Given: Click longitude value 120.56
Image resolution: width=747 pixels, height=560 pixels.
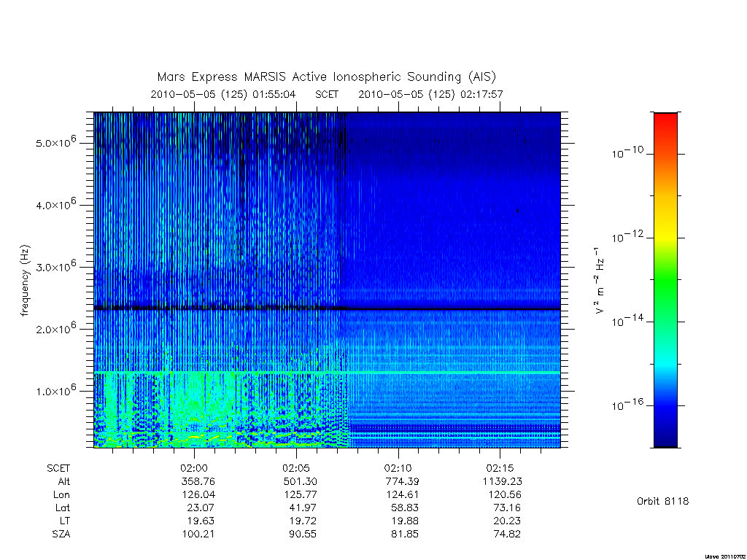Looking at the screenshot, I should click(x=505, y=495).
